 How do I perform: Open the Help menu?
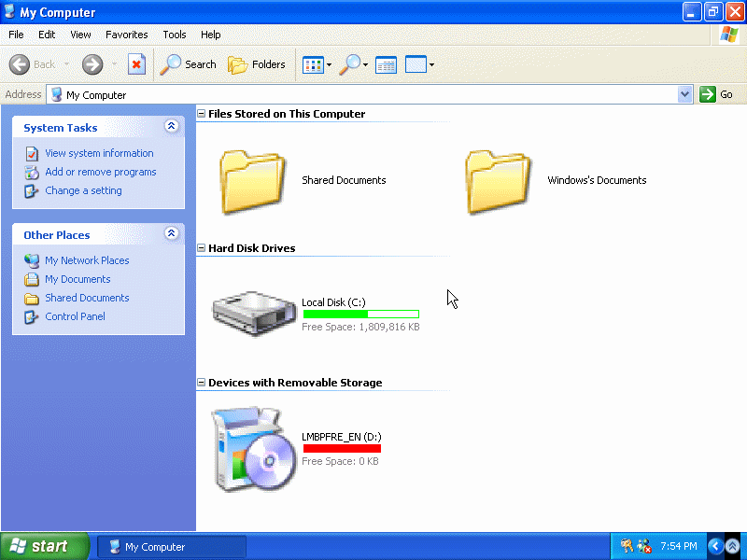(211, 35)
